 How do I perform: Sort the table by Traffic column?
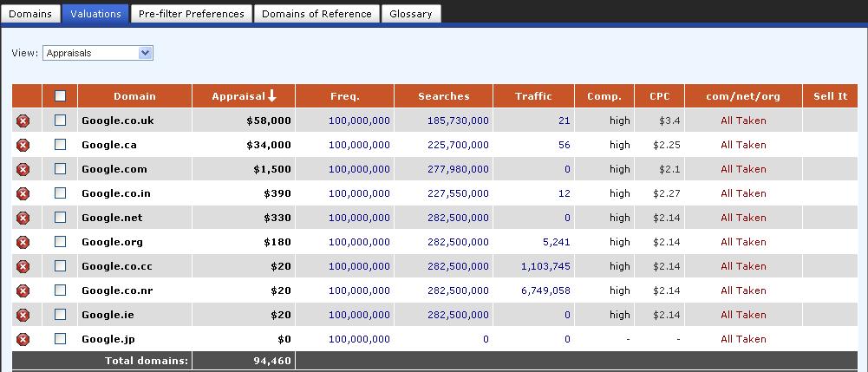click(x=533, y=96)
